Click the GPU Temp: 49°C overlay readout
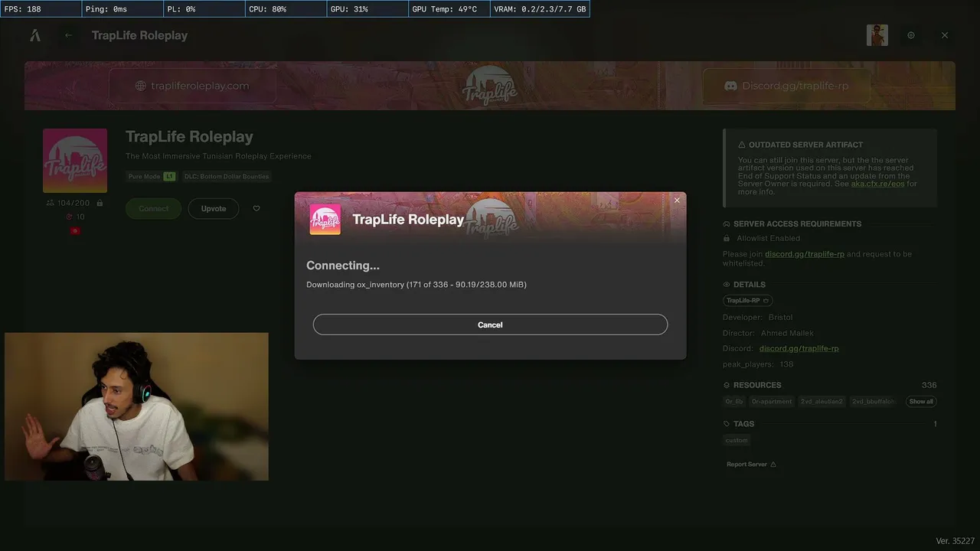The height and width of the screenshot is (551, 980). coord(449,9)
